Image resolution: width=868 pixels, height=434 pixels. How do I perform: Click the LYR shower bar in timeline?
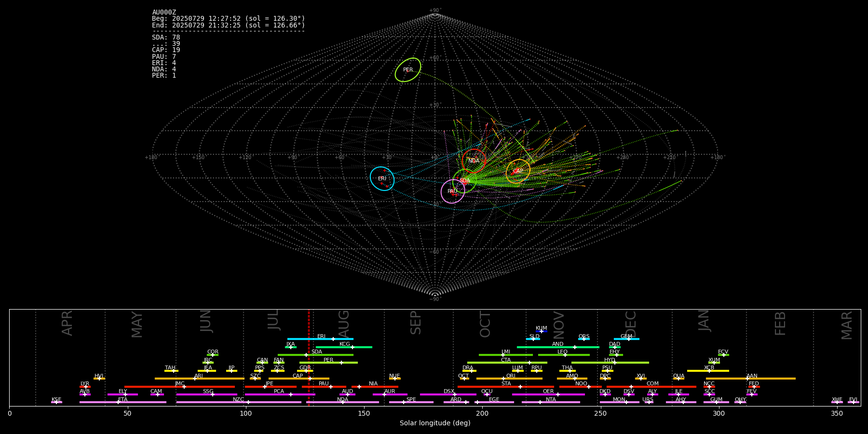tap(85, 387)
